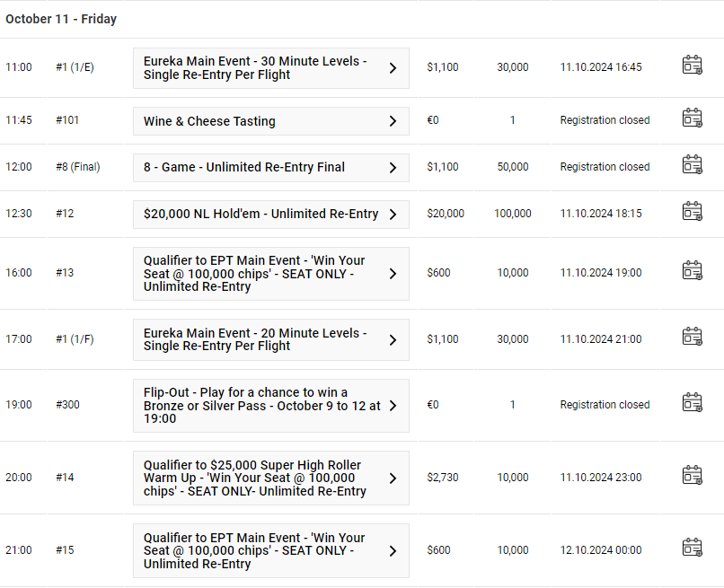Viewport: 724px width, 588px height.
Task: Select the October 11 - Friday header
Action: point(61,19)
